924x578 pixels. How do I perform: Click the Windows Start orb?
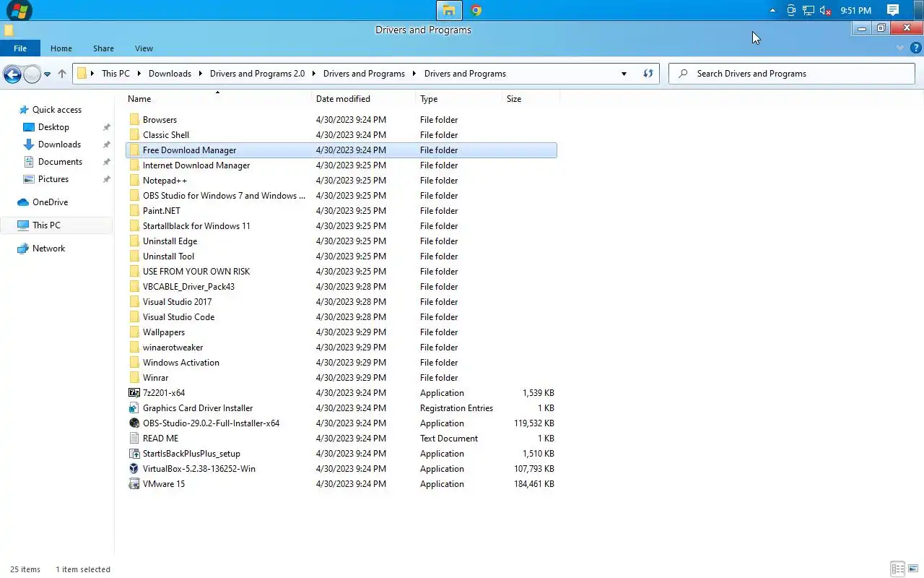point(19,10)
